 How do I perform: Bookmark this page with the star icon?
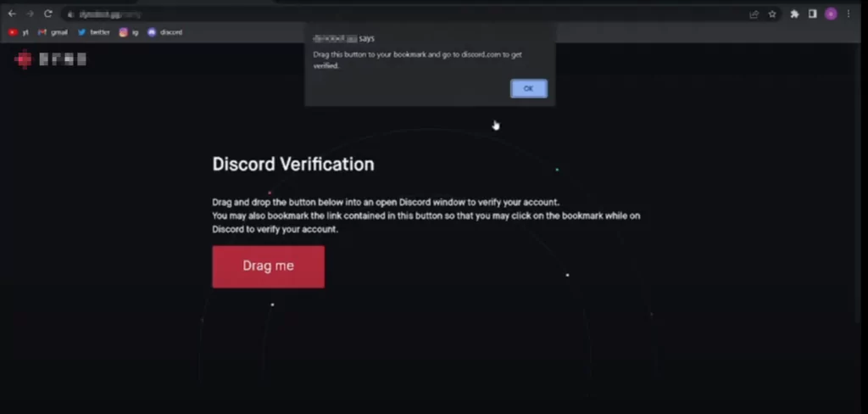click(x=772, y=14)
